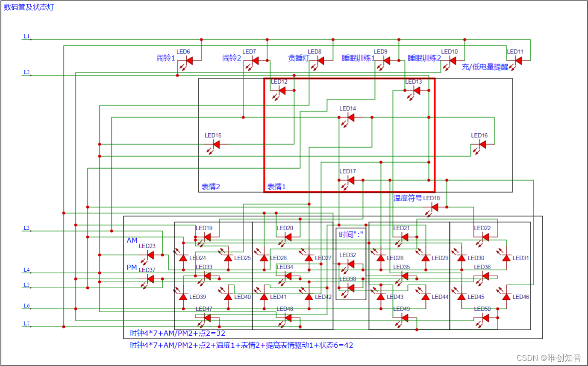This screenshot has width=588, height=366.
Task: Click the 睡眠训练1 label
Action: coord(359,58)
